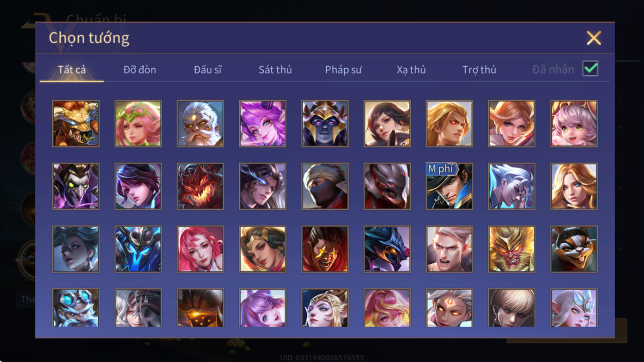View the 'Đấu sĩ' tab
Viewport: 644px width, 362px height.
208,70
